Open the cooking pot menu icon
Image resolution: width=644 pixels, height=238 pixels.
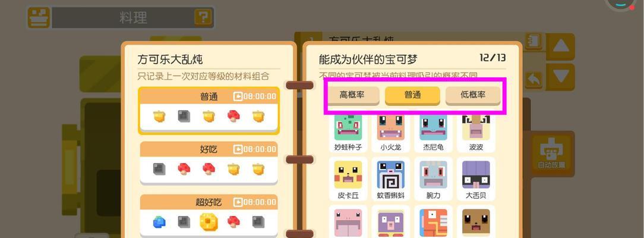(x=39, y=18)
